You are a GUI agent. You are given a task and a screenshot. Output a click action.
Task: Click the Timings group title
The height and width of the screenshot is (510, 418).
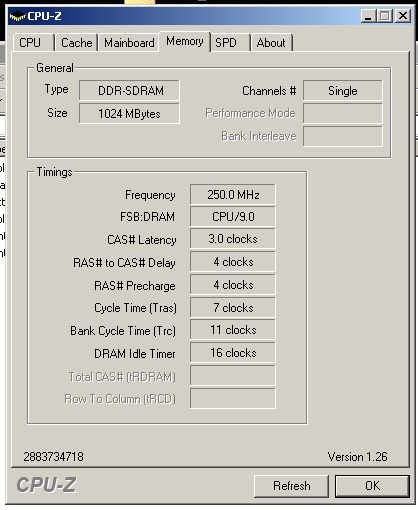(54, 172)
